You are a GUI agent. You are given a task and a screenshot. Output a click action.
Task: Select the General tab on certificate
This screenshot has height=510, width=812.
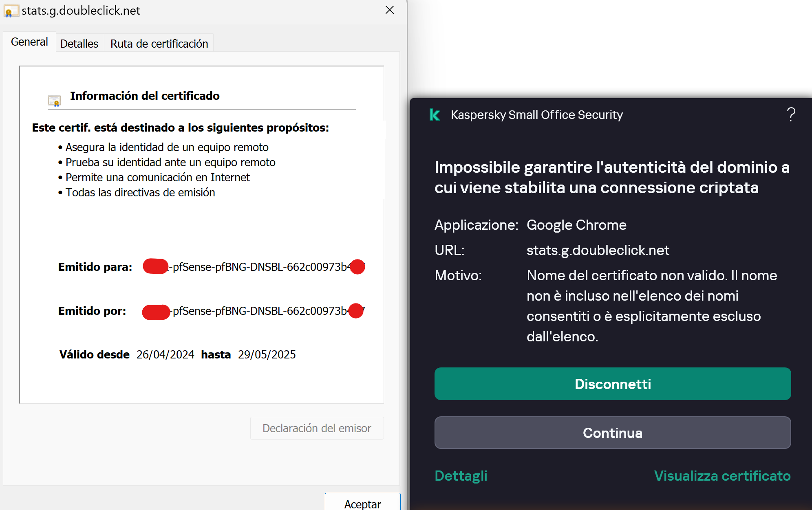coord(29,42)
